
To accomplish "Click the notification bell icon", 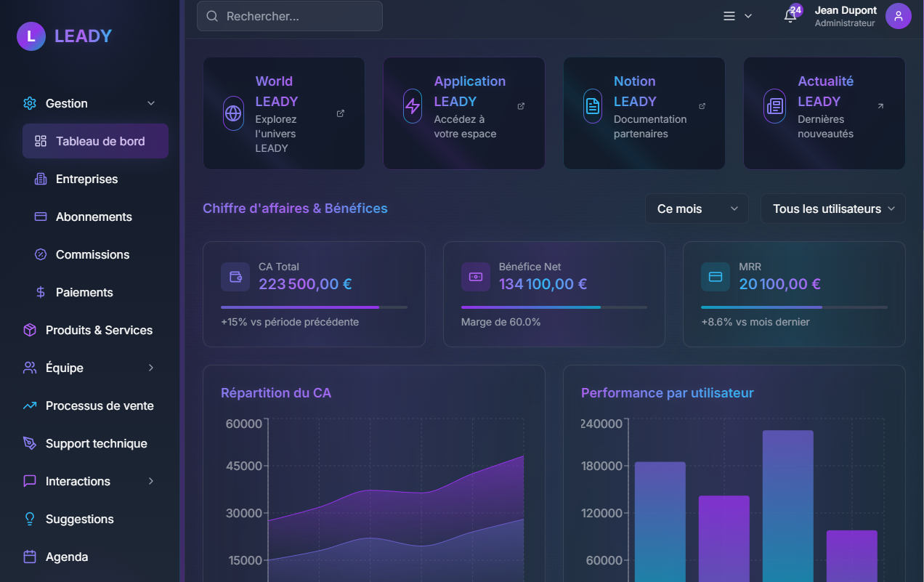I will (x=790, y=16).
